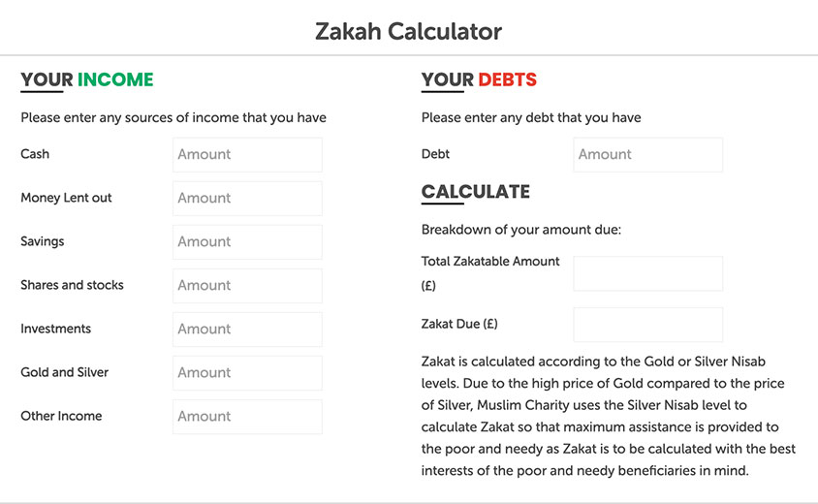Viewport: 818px width, 504px height.
Task: Click the YOUR DEBTS section heading
Action: coord(479,79)
